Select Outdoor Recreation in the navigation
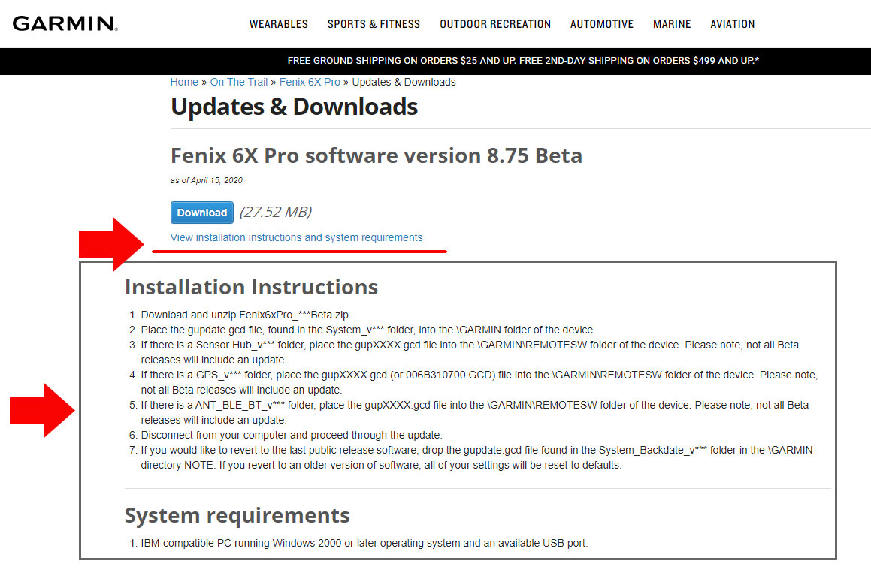 [x=495, y=24]
